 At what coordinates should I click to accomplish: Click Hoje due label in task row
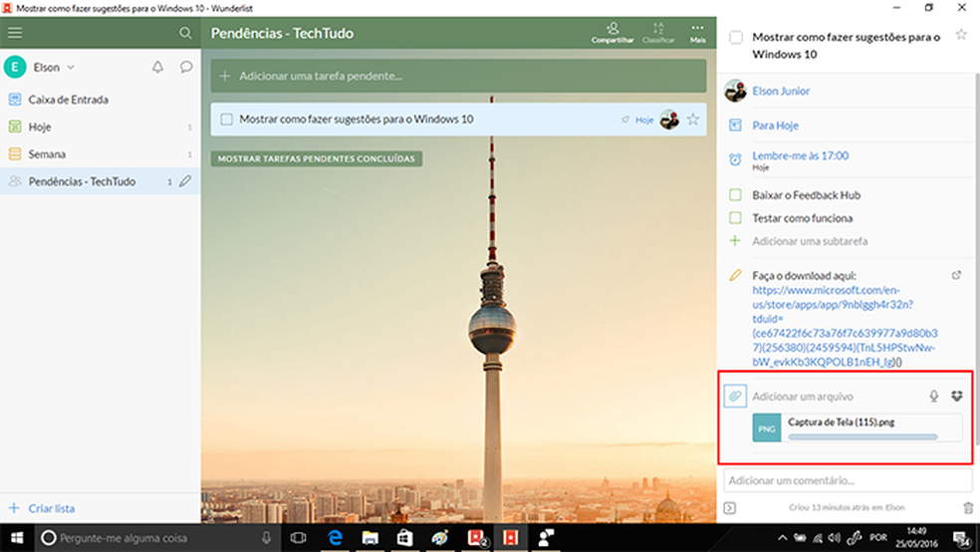644,120
